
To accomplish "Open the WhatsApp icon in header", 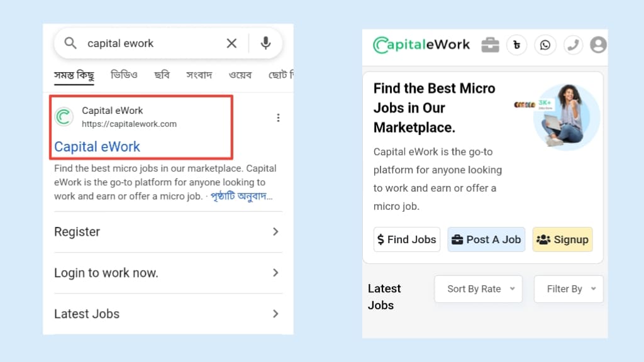I will (545, 45).
